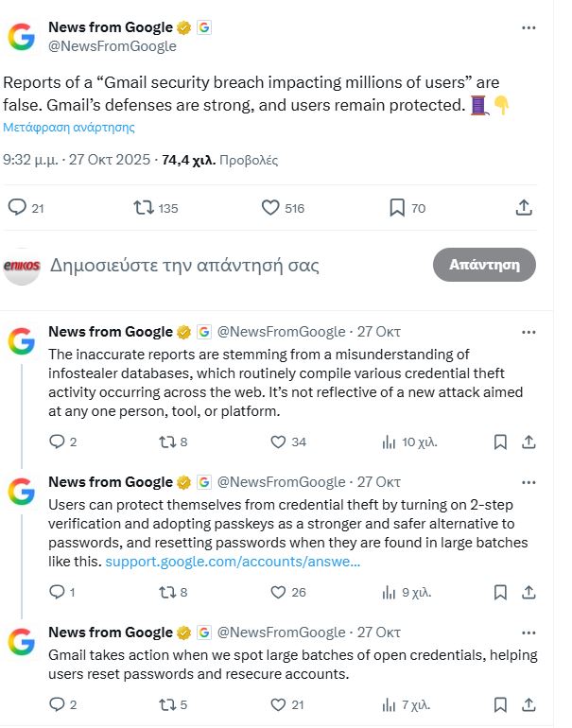Share the last reply about resetting passwords
Image resolution: width=572 pixels, height=728 pixels.
click(529, 704)
